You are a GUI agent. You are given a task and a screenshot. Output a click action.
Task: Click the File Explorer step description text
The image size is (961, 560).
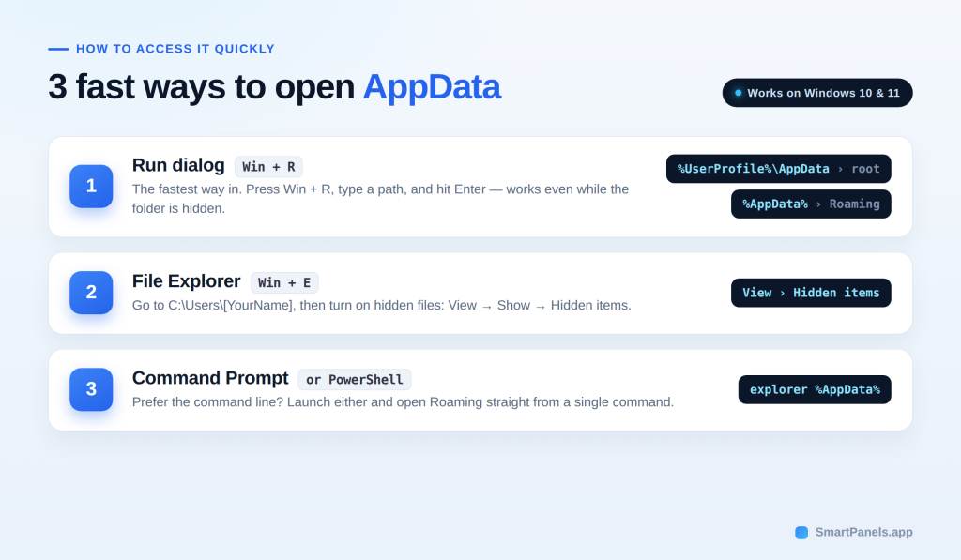point(381,305)
